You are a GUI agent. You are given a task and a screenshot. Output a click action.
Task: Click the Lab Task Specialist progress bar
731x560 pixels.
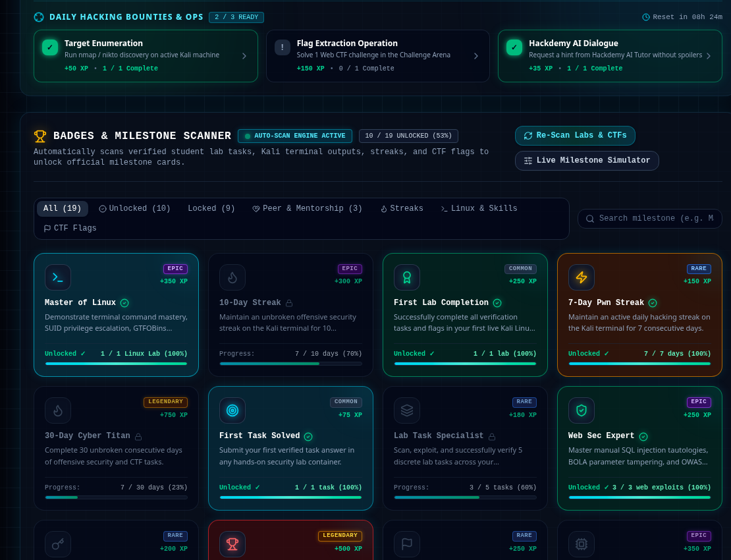[x=465, y=497]
